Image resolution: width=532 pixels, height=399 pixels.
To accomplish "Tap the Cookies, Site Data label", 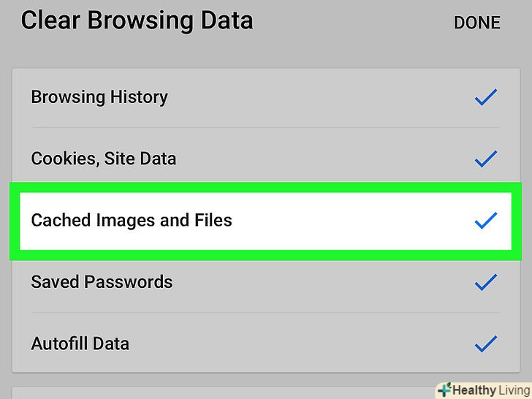I will click(x=103, y=159).
